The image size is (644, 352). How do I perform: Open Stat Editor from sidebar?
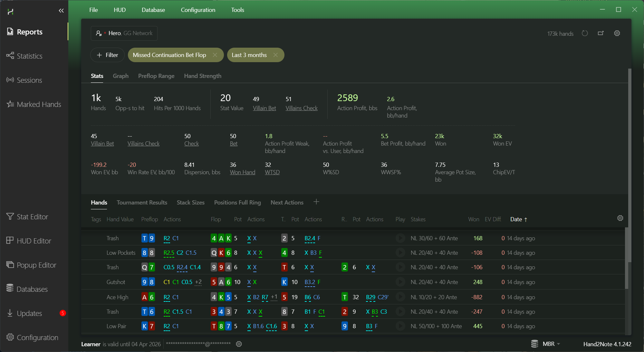tap(32, 217)
